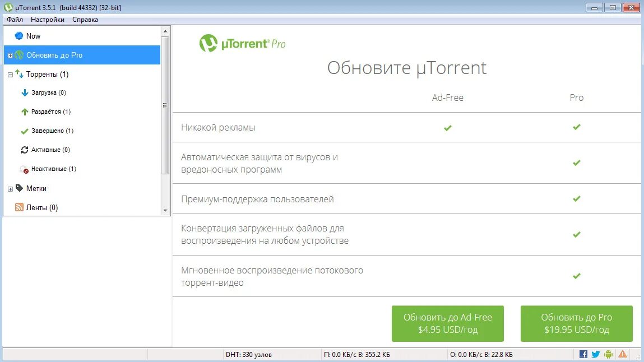Image resolution: width=644 pixels, height=362 pixels.
Task: Expand the Метки tree node
Action: (10, 189)
